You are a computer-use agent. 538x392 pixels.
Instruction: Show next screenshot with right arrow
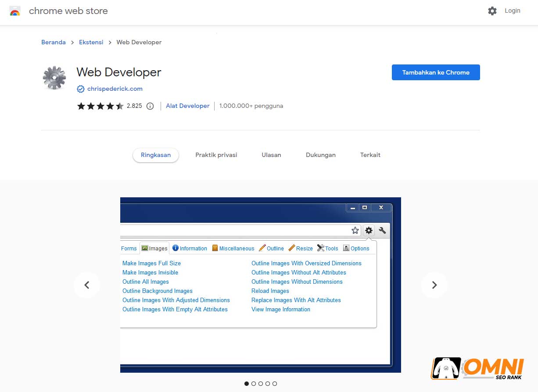click(434, 285)
